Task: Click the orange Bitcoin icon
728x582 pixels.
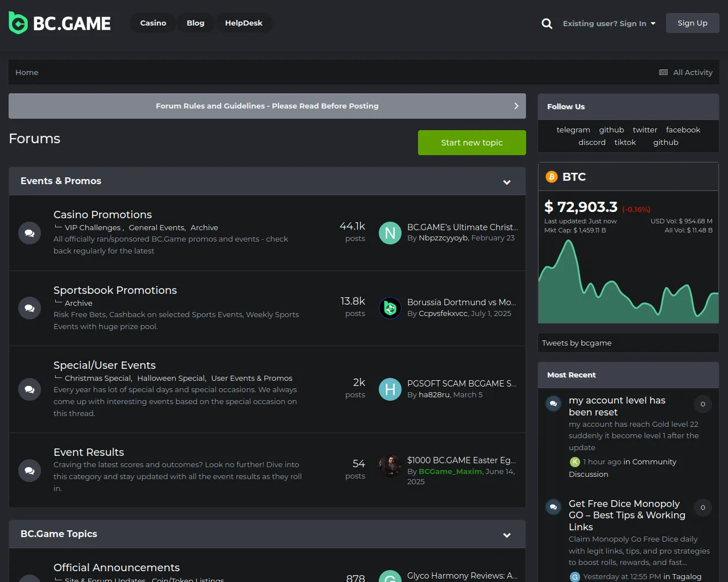Action: 552,177
